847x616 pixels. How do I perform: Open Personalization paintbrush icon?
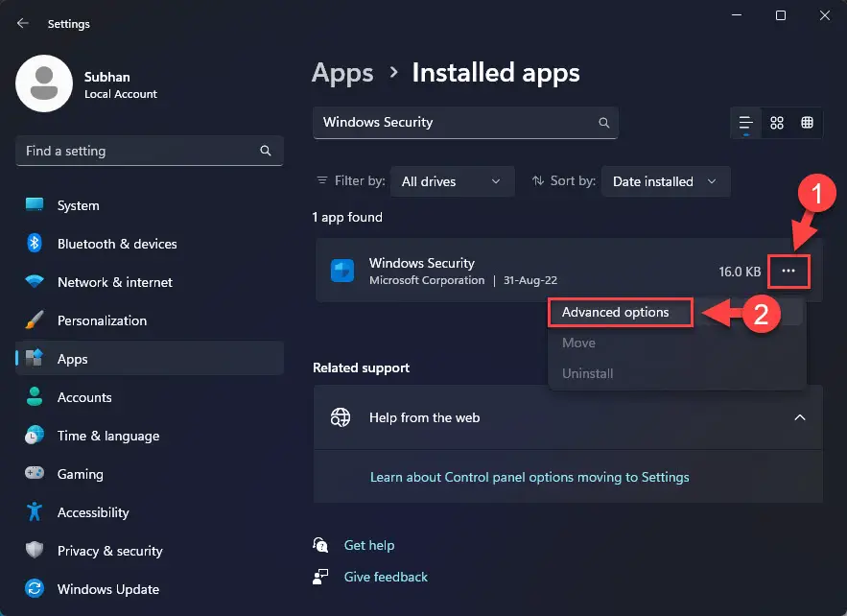point(35,320)
